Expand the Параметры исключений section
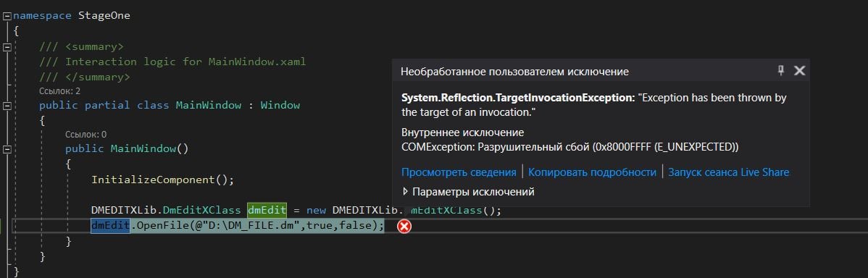This screenshot has width=868, height=278. pos(405,192)
